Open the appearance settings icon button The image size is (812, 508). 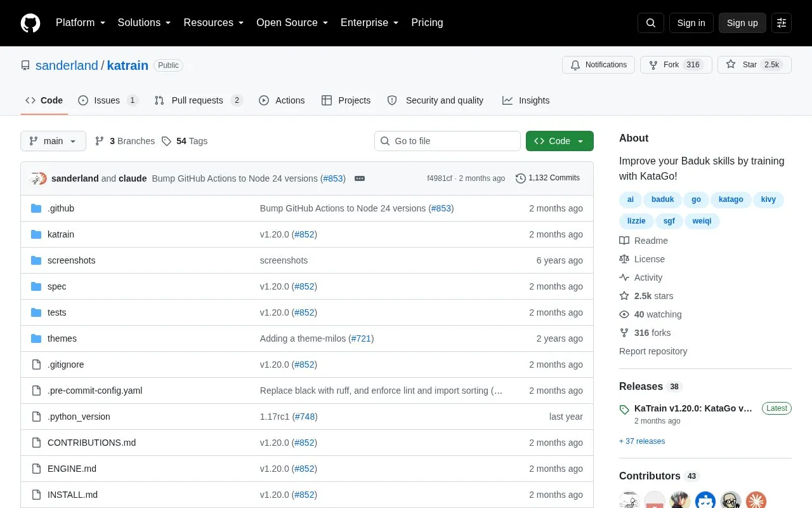tap(782, 23)
